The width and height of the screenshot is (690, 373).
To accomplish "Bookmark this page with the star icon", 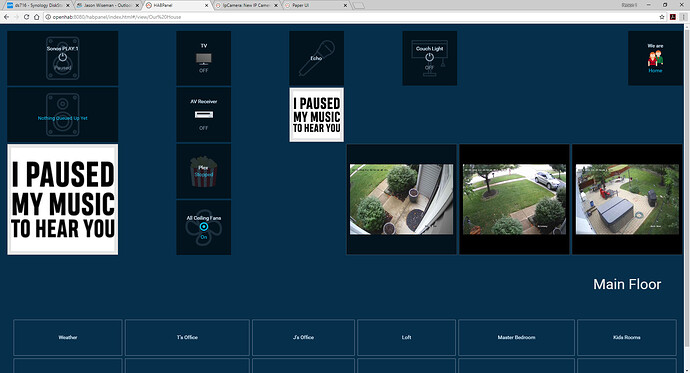I will point(662,17).
